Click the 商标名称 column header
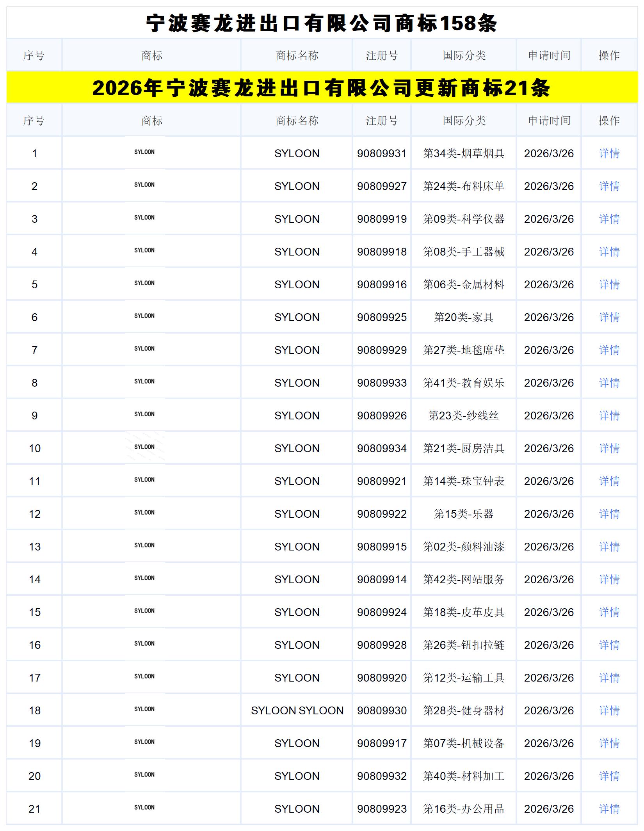Image resolution: width=644 pixels, height=831 pixels. (x=297, y=121)
